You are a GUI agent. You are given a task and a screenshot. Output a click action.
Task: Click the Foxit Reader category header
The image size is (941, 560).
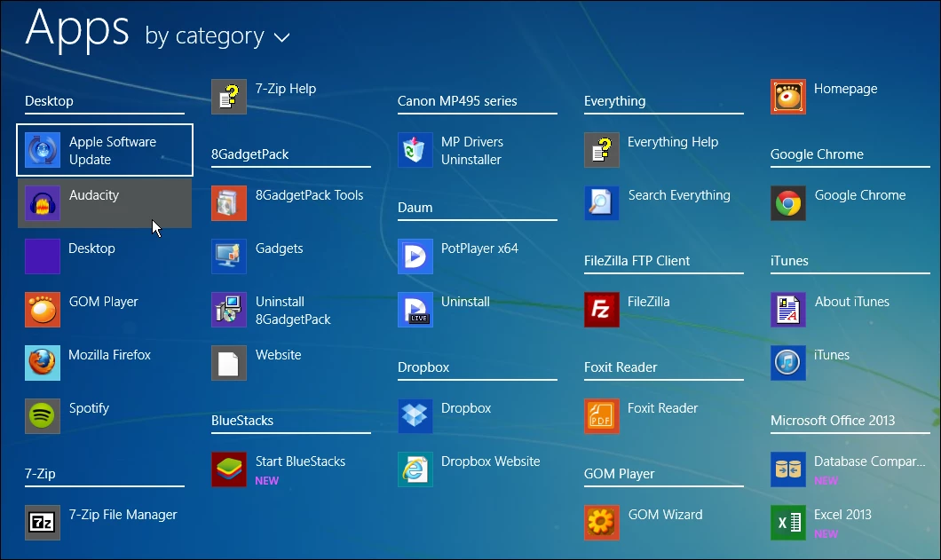point(621,367)
